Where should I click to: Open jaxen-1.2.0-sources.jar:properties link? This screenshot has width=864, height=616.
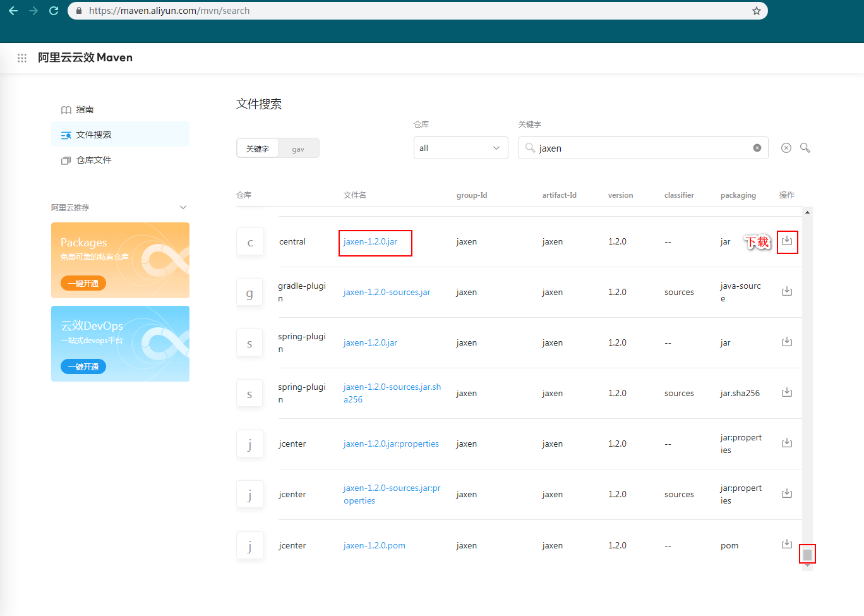coord(392,494)
